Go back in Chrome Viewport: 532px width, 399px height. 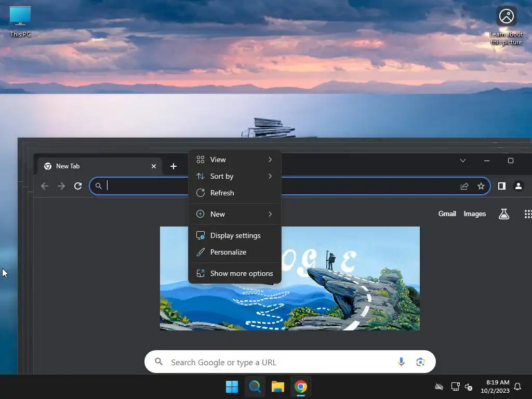[45, 186]
